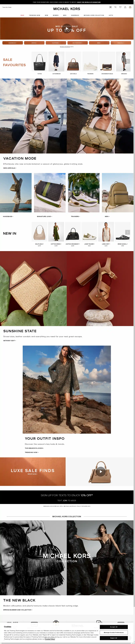Open the shopping bag icon
This screenshot has width=135, height=644.
[x=130, y=7]
